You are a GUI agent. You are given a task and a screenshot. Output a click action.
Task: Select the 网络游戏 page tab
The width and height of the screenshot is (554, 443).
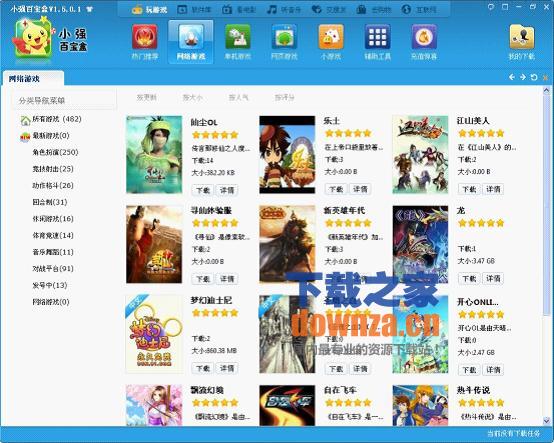coord(33,78)
